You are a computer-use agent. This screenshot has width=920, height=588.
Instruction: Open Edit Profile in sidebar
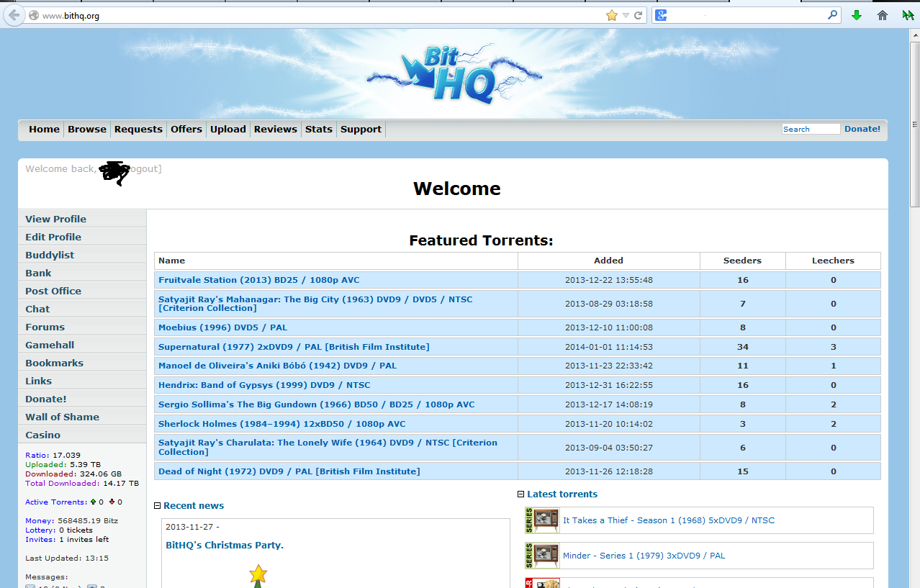(82, 237)
